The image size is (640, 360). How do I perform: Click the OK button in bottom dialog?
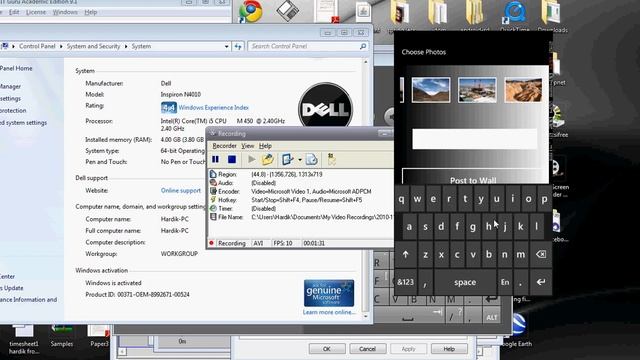coord(327,349)
